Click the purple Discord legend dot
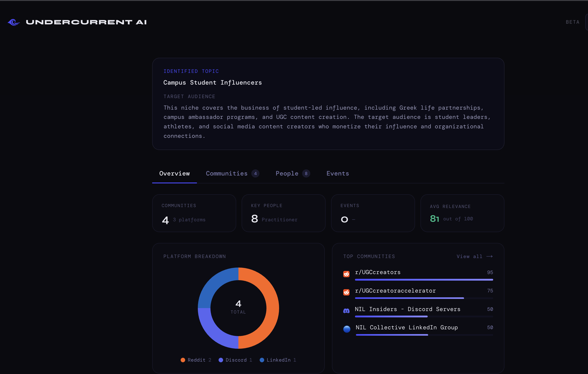Screen dimensions: 588x374 click(x=221, y=360)
